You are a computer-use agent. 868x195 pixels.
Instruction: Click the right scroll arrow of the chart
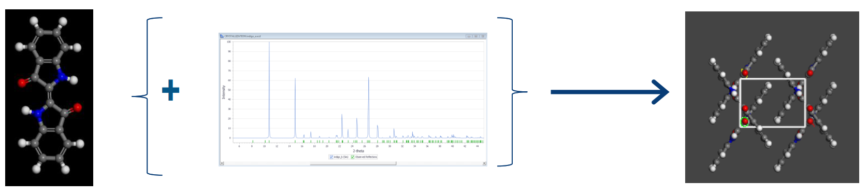484,163
